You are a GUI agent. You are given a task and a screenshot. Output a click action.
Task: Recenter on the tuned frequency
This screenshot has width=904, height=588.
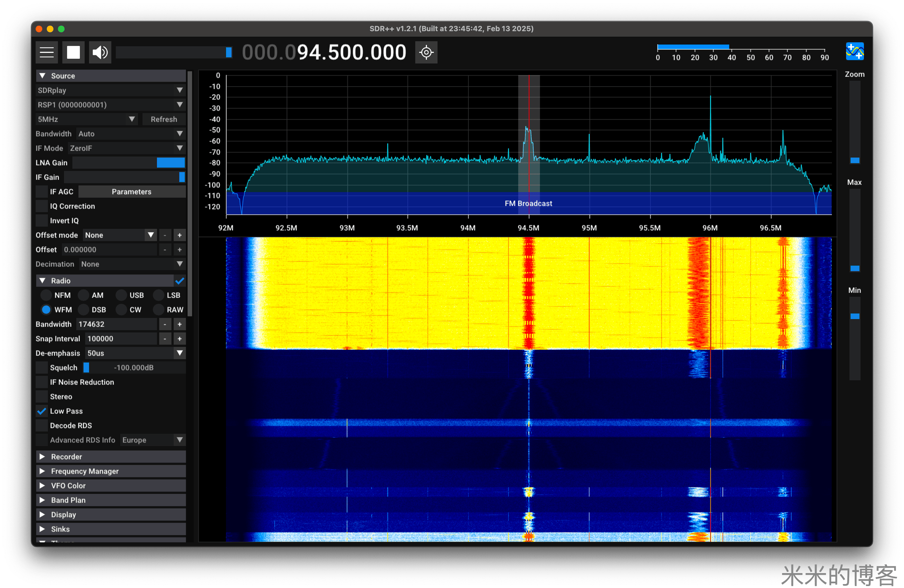pyautogui.click(x=426, y=52)
